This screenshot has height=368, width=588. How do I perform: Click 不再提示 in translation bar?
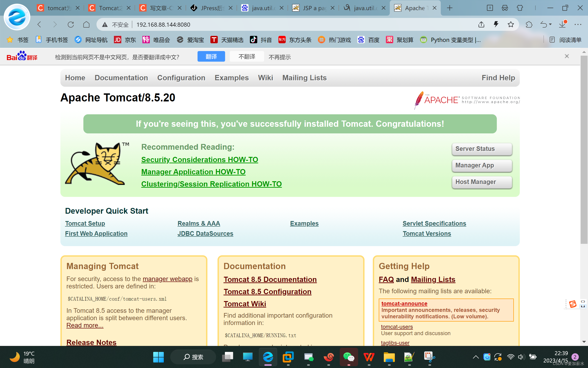pos(280,57)
